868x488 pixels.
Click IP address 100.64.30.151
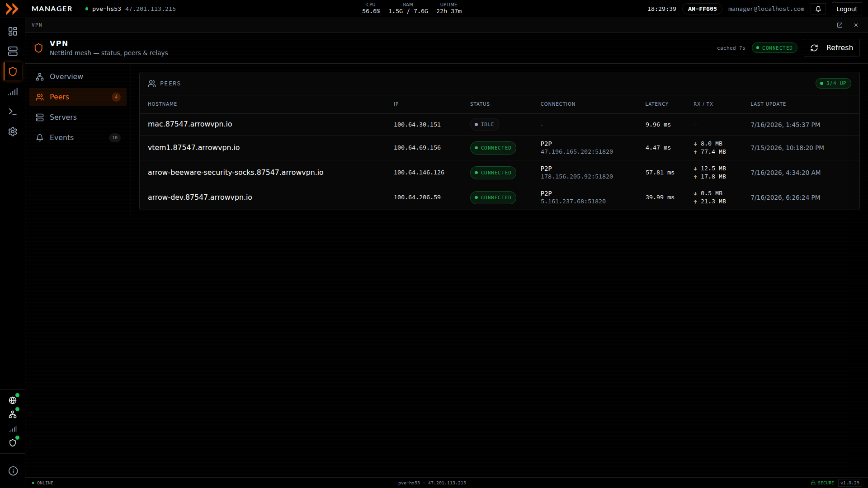(x=417, y=125)
